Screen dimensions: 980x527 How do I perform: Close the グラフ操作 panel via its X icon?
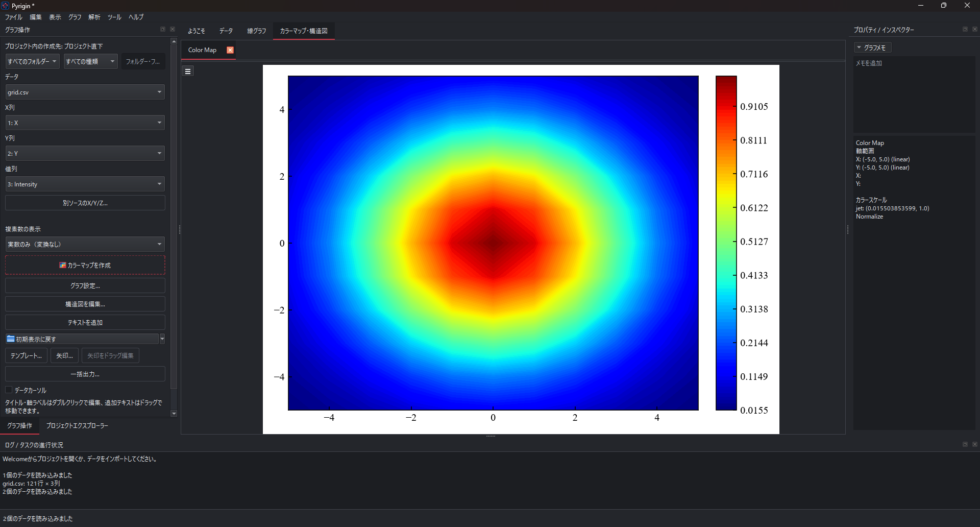(173, 30)
